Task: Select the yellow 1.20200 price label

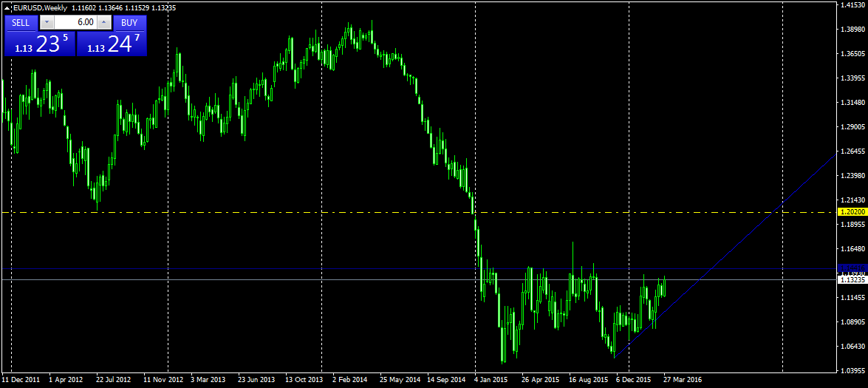Action: tap(852, 212)
